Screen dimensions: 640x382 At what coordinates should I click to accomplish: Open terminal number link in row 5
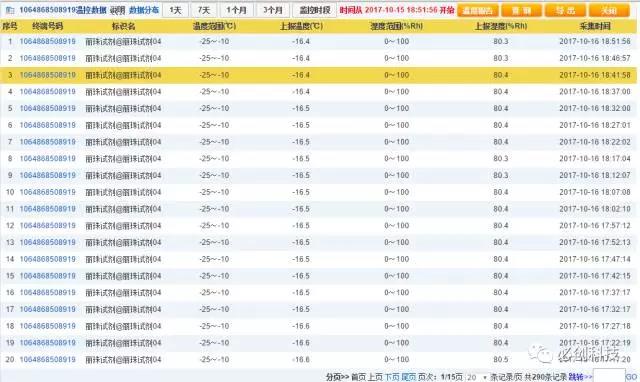pyautogui.click(x=47, y=109)
